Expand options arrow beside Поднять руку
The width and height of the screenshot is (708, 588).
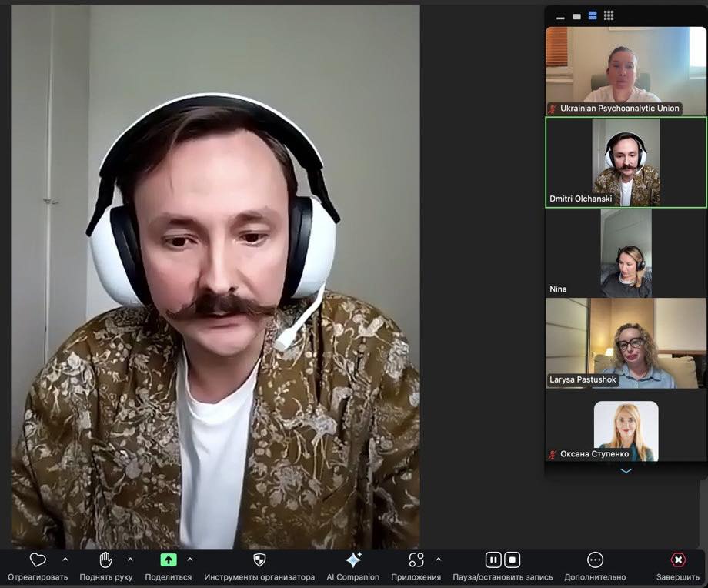click(x=130, y=560)
